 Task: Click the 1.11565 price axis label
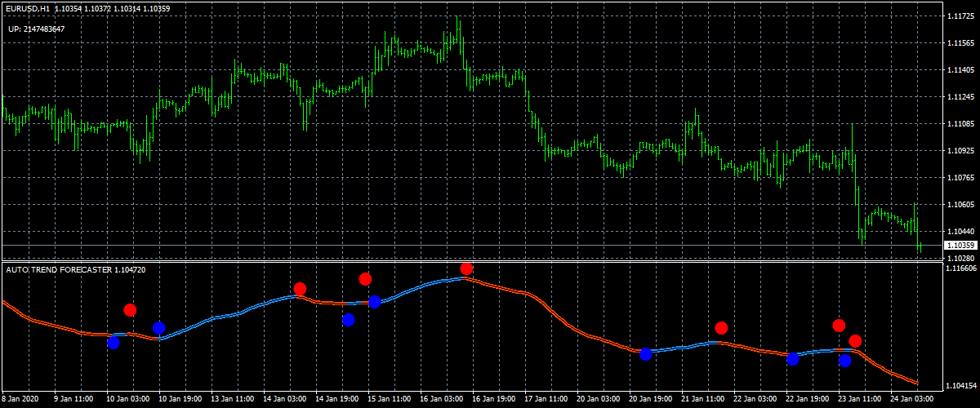[960, 43]
